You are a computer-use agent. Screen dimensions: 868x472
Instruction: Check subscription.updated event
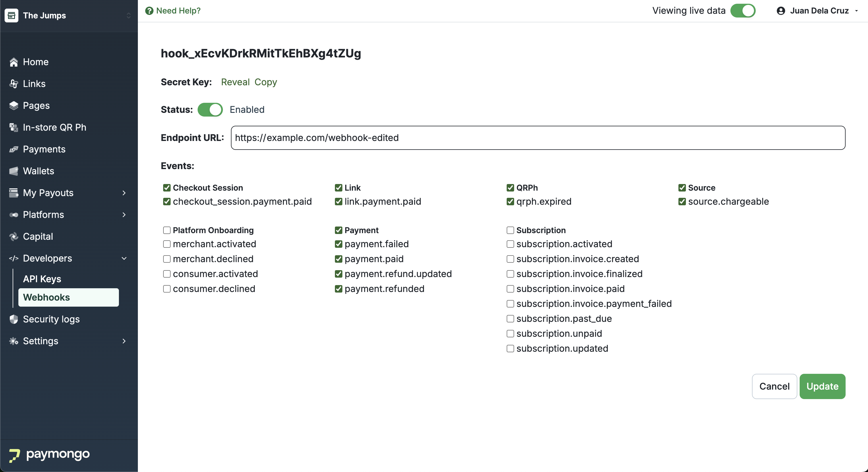point(510,349)
